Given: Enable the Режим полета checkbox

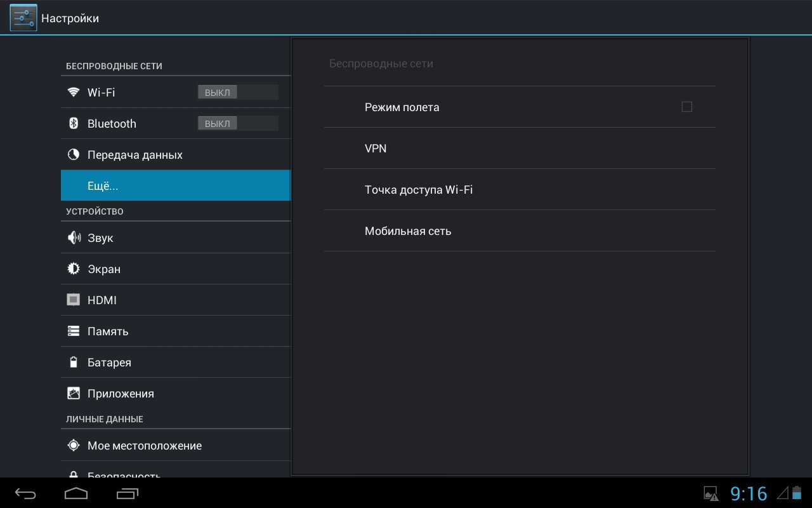Looking at the screenshot, I should click(686, 107).
